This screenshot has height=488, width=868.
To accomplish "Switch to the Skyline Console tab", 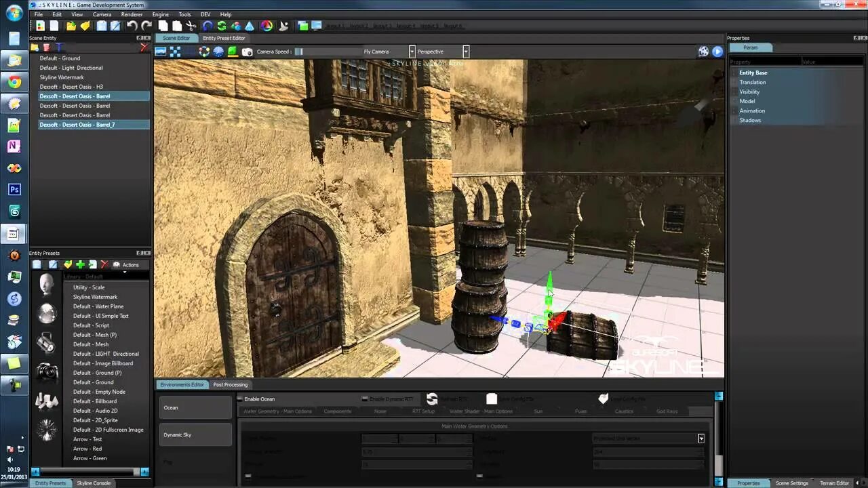I will tap(94, 483).
